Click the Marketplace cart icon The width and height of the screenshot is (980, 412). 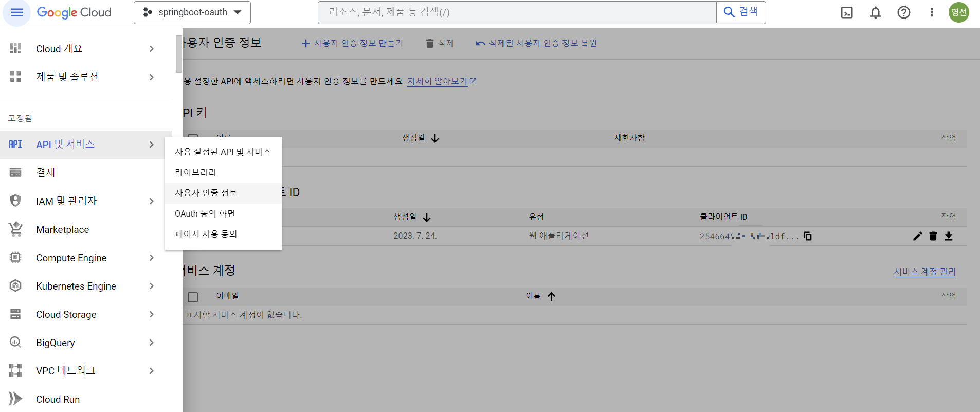coord(15,229)
